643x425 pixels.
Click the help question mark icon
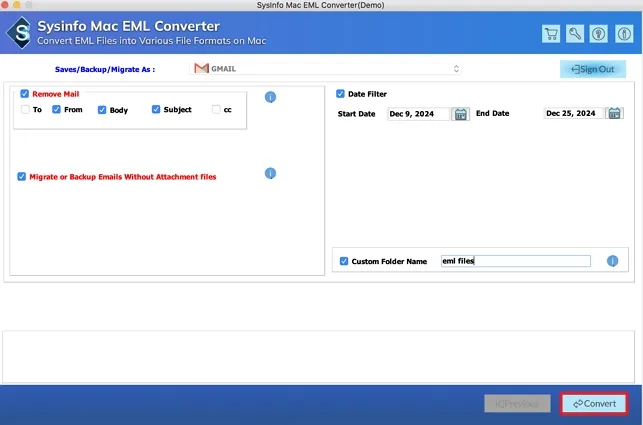599,34
